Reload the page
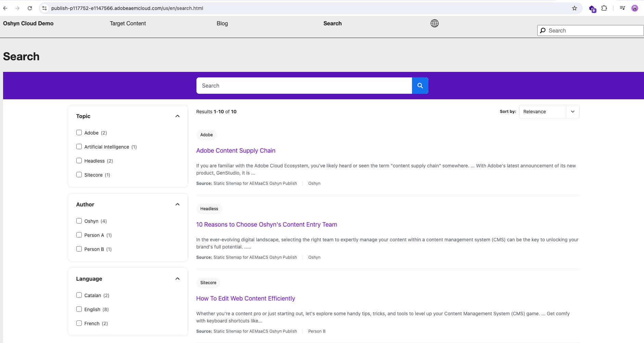The width and height of the screenshot is (644, 343). tap(29, 8)
